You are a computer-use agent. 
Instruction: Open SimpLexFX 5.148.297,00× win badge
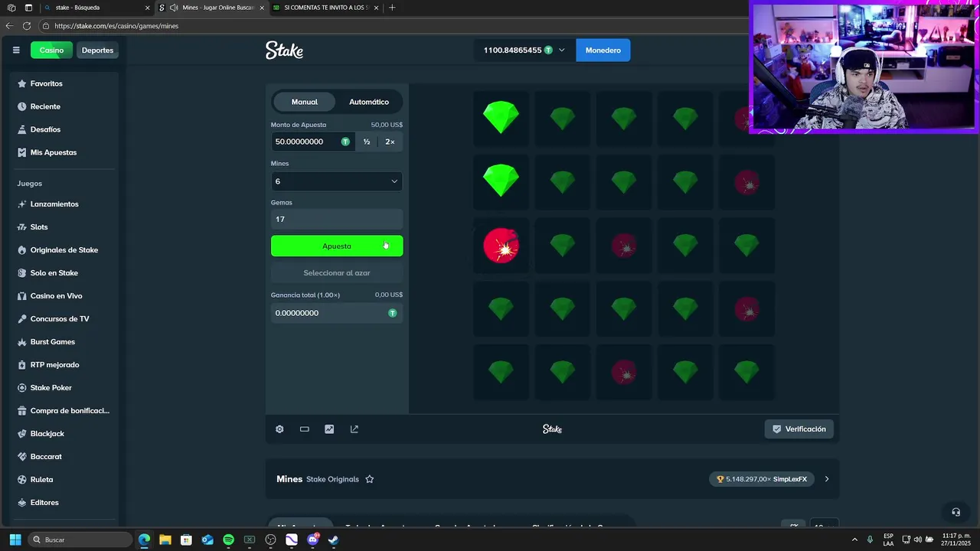tap(761, 479)
